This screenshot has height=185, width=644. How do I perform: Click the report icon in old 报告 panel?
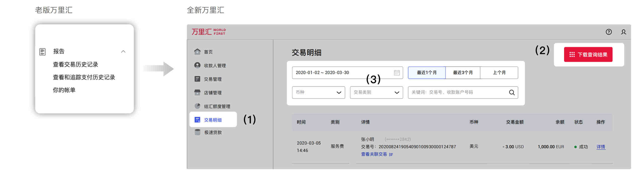(43, 52)
